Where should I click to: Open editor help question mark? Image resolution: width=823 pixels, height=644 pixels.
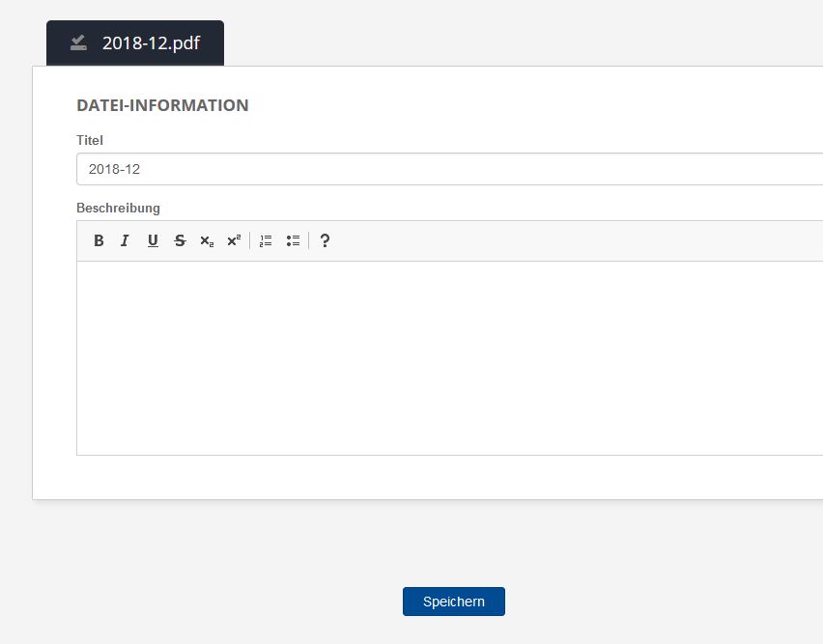click(325, 241)
